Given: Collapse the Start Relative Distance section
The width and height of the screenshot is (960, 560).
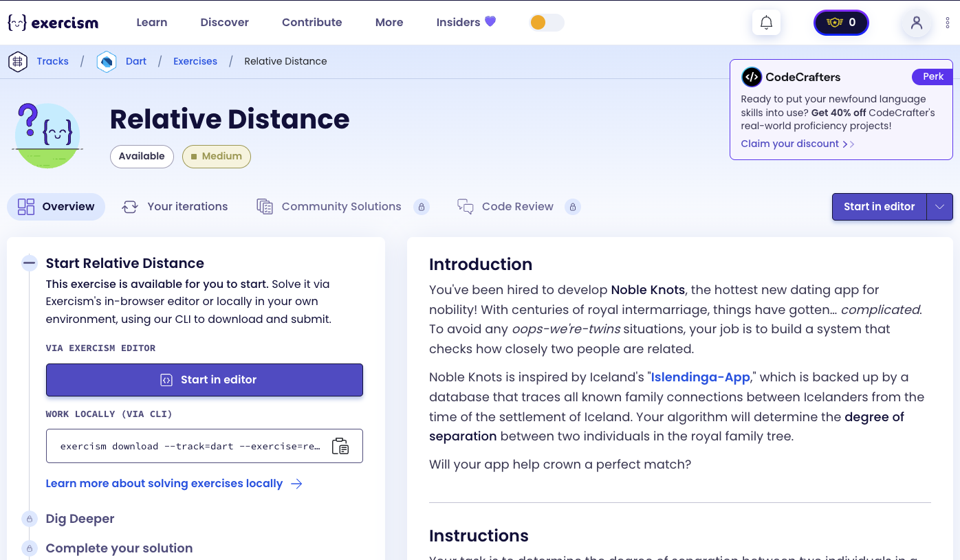Looking at the screenshot, I should click(x=29, y=262).
